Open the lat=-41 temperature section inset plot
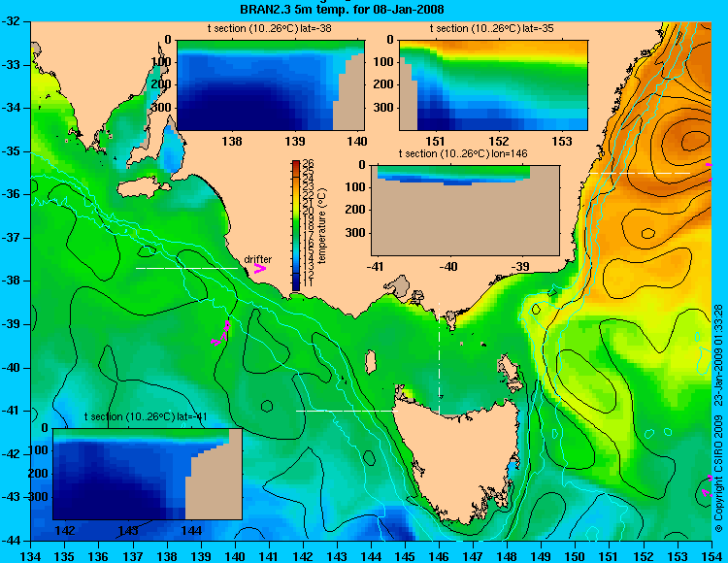This screenshot has height=563, width=728. (x=148, y=474)
